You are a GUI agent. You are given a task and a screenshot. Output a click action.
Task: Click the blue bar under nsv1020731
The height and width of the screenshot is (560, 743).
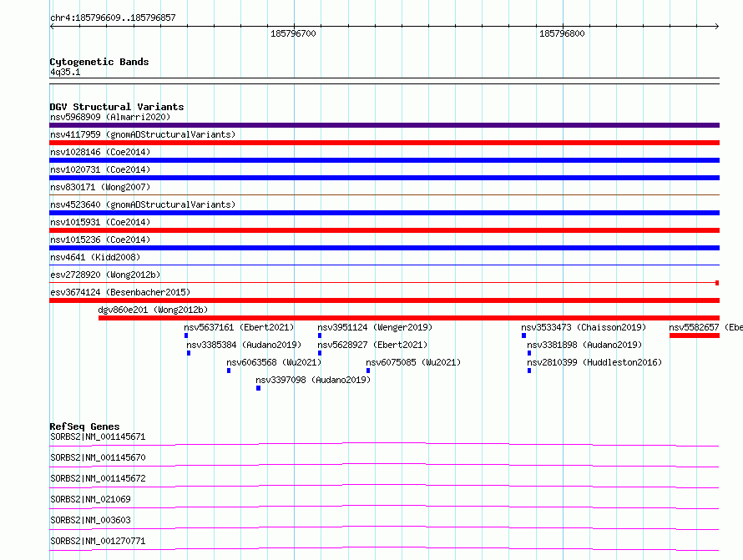(x=384, y=178)
